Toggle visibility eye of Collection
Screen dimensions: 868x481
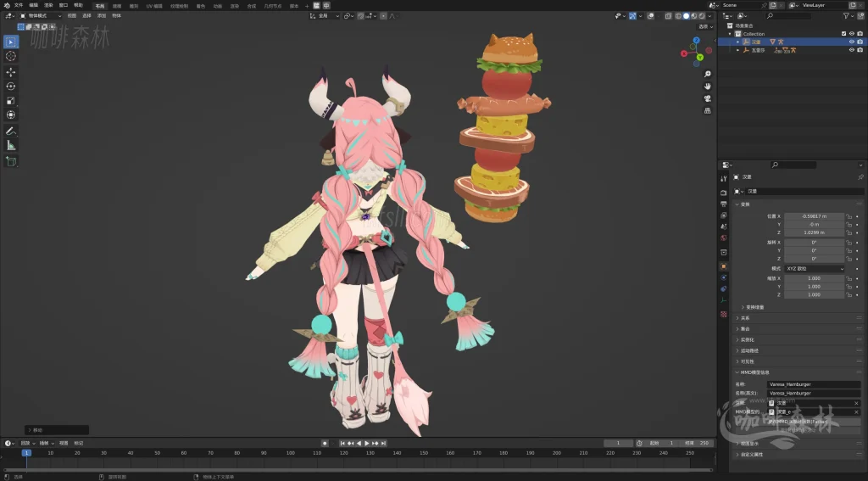tap(851, 34)
